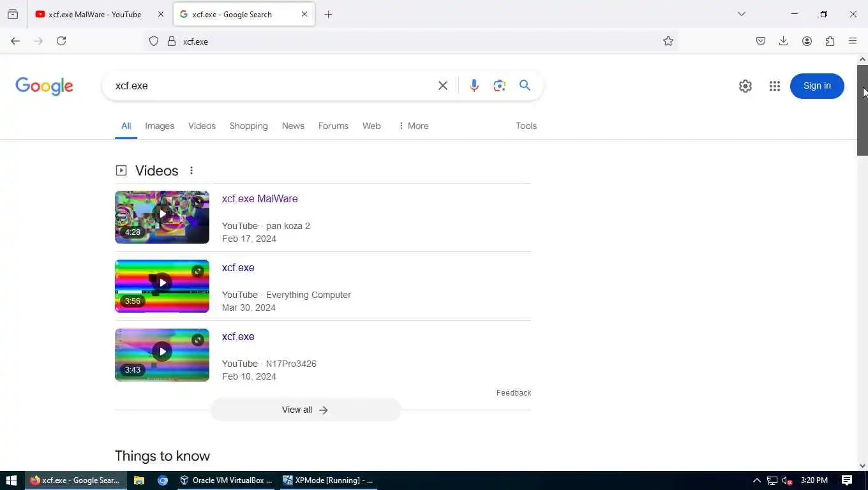Open the extensions puzzle icon

[830, 41]
